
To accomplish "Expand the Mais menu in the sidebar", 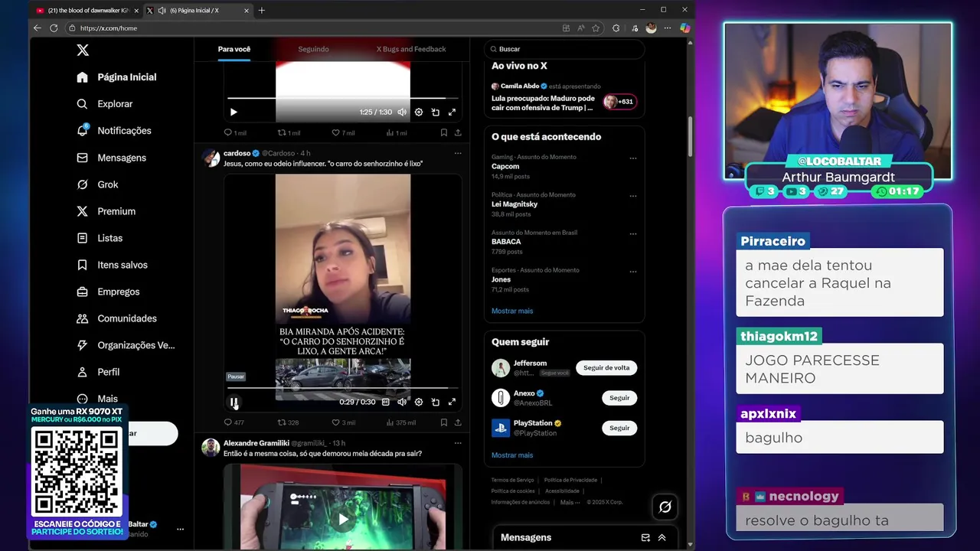I will [x=97, y=399].
